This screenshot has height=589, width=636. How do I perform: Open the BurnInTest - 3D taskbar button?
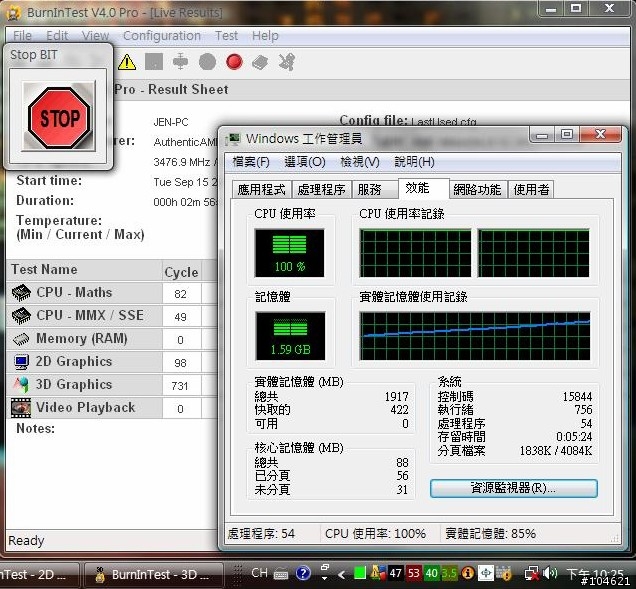click(153, 575)
